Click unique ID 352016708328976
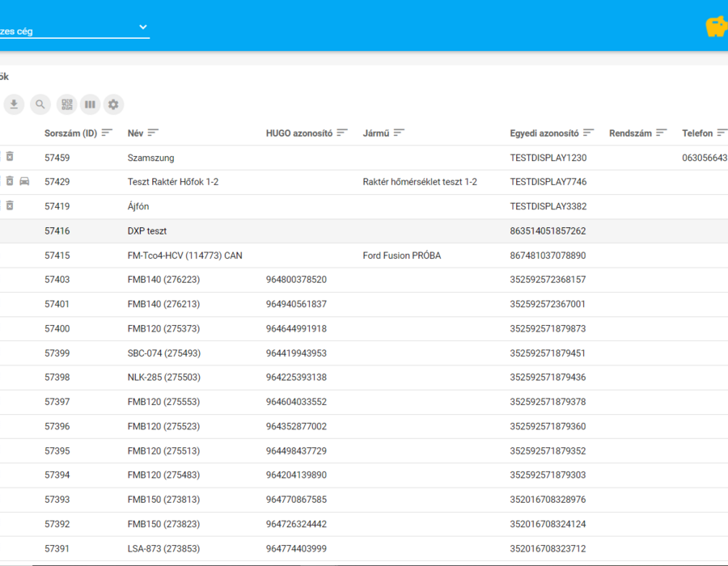 tap(548, 500)
